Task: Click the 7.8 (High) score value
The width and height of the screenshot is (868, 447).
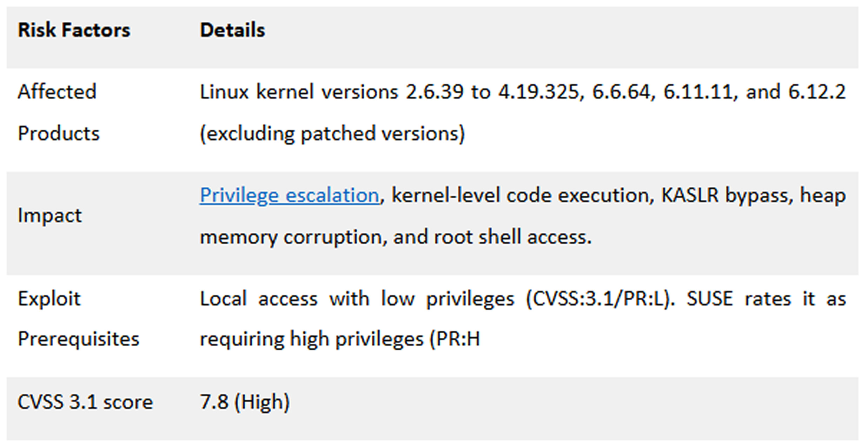Action: 245,402
